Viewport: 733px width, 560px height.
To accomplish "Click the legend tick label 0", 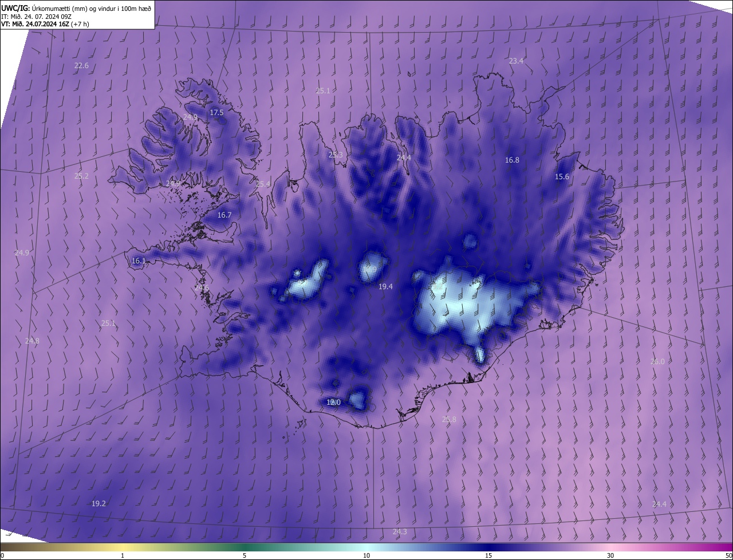I will (x=2, y=556).
